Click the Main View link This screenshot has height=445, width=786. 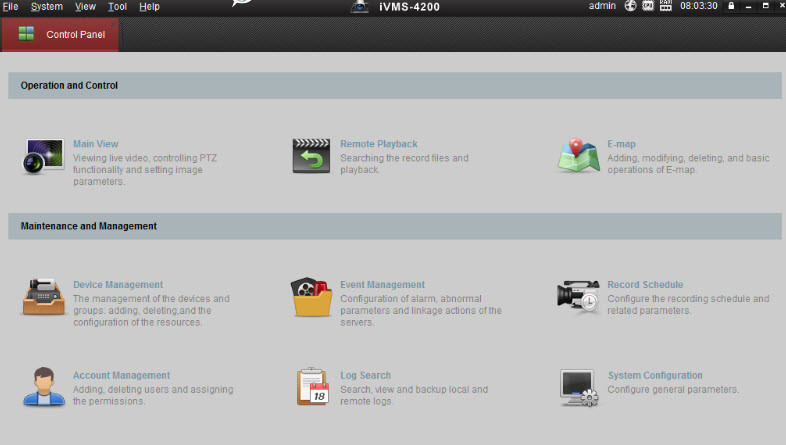96,144
